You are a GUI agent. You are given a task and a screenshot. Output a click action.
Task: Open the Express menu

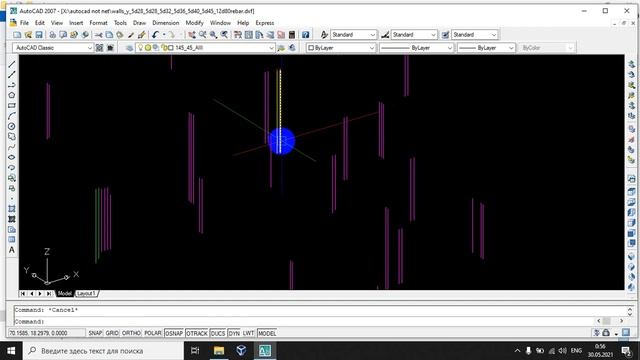point(265,23)
